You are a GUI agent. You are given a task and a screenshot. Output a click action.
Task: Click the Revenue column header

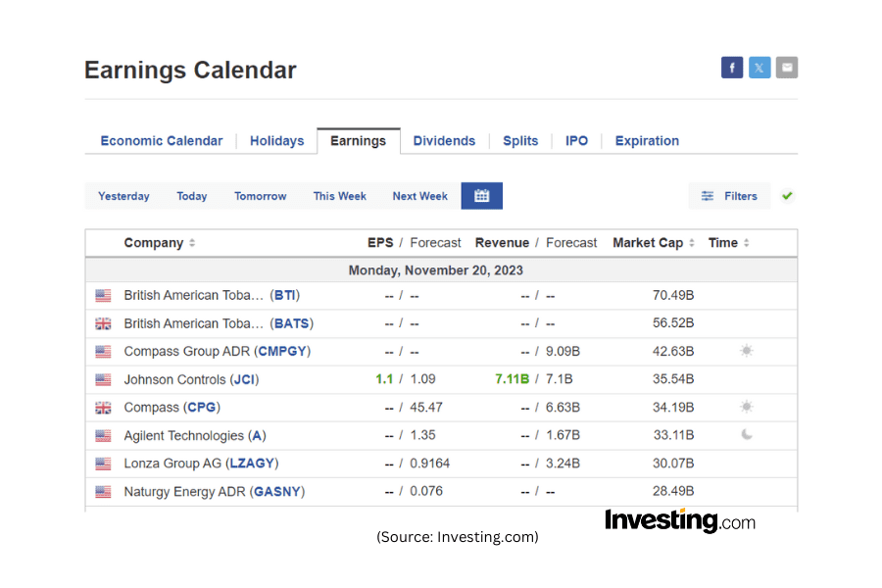click(x=502, y=243)
